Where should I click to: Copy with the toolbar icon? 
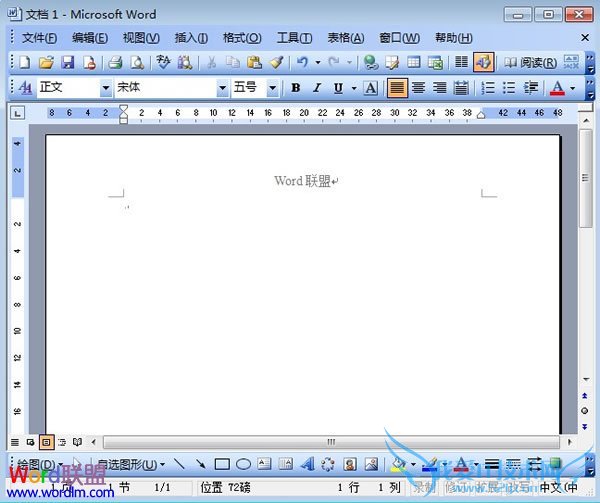pyautogui.click(x=232, y=62)
